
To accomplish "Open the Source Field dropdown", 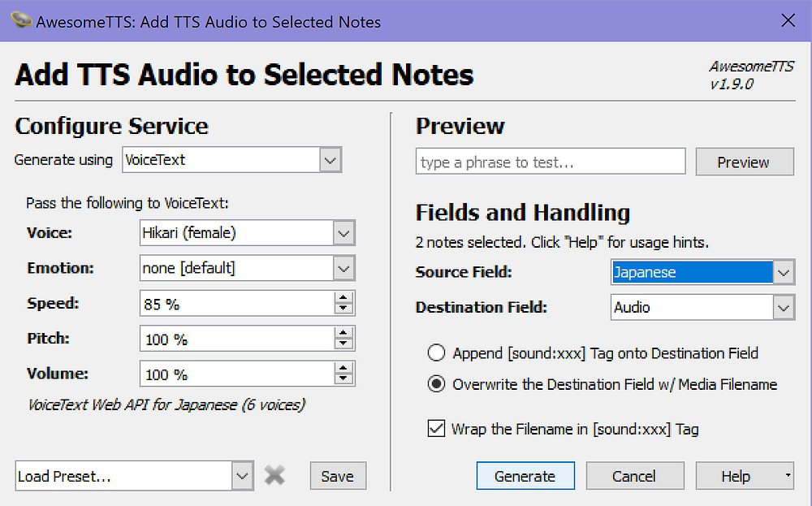I will 784,272.
